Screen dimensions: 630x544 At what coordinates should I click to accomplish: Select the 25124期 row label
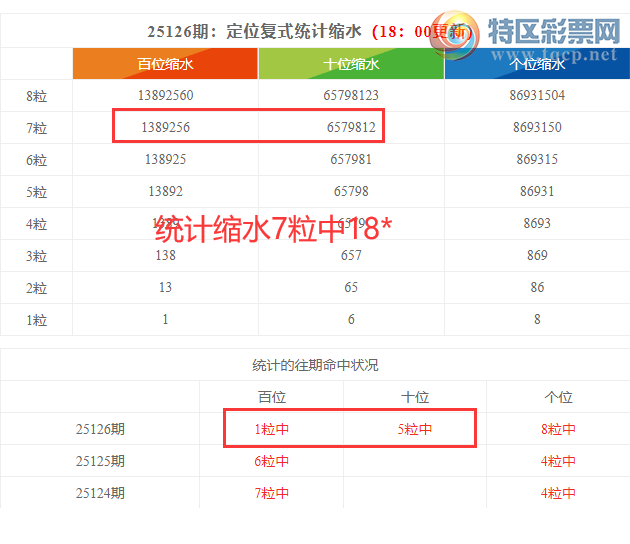[x=100, y=493]
